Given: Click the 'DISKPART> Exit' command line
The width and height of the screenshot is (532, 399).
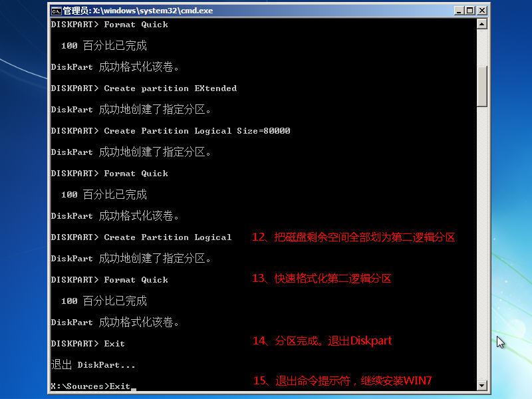Looking at the screenshot, I should 88,344.
